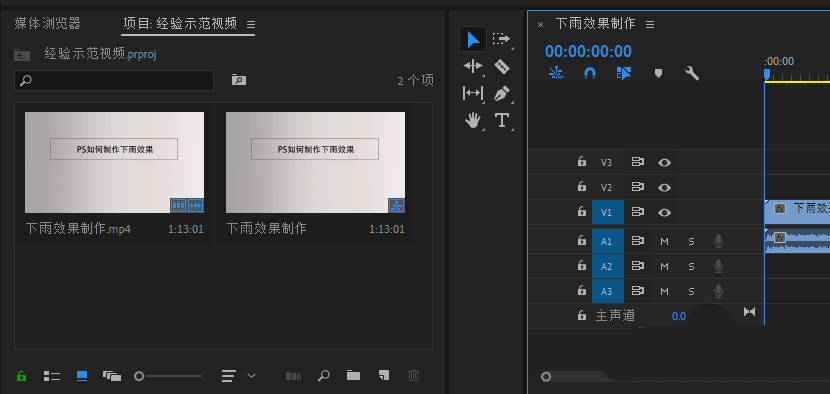Toggle V1 track targeting

click(x=608, y=212)
